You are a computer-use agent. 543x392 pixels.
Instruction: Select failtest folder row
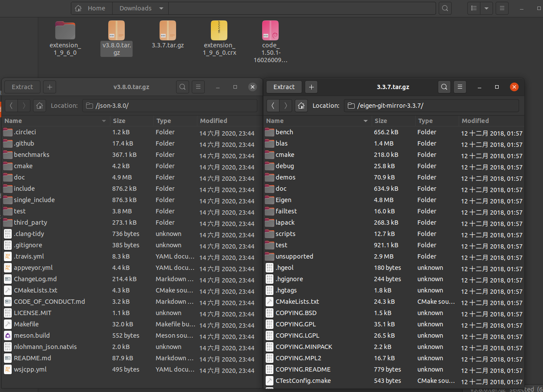394,211
